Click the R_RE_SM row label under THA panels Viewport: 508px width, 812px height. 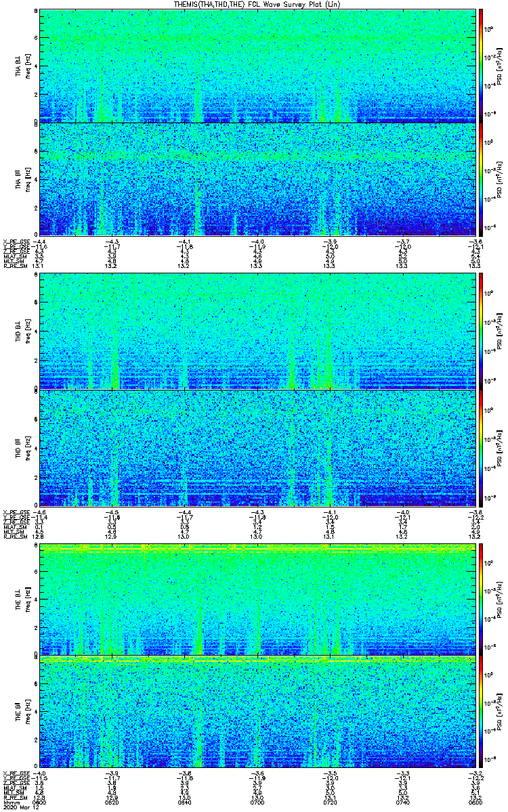(15, 265)
